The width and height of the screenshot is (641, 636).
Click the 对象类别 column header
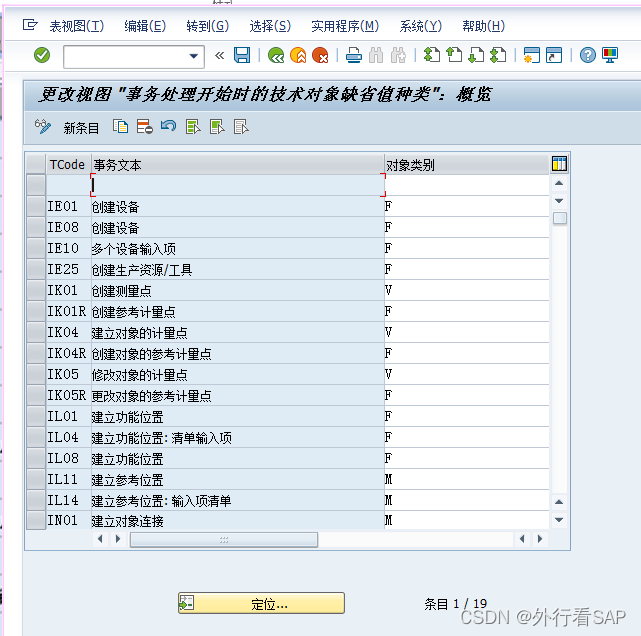[x=466, y=164]
